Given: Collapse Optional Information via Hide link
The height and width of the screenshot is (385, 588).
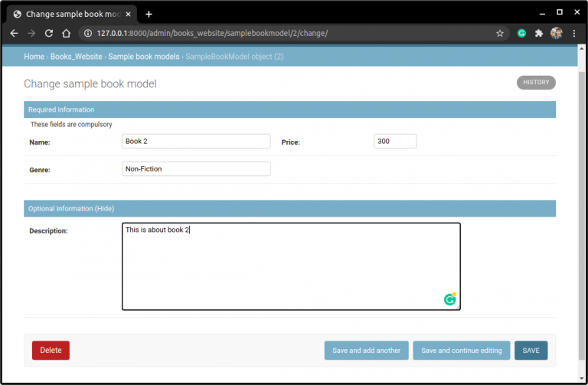Looking at the screenshot, I should coord(105,209).
